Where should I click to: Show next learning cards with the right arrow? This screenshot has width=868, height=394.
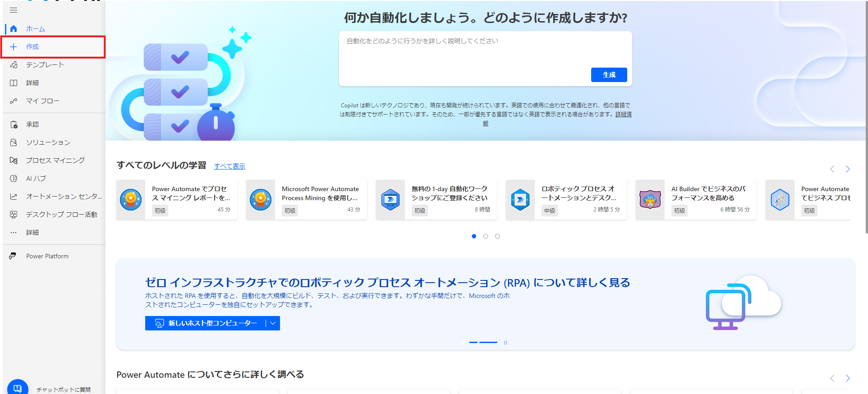pyautogui.click(x=848, y=169)
